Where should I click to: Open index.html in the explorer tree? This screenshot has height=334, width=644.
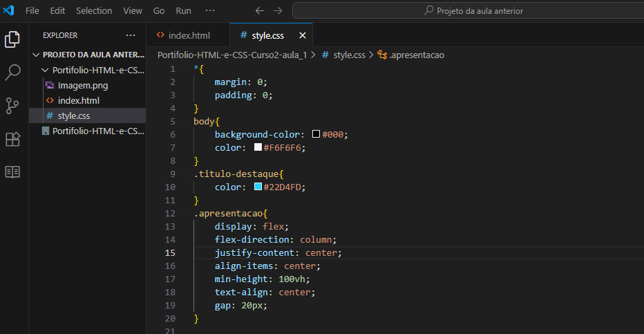(79, 101)
